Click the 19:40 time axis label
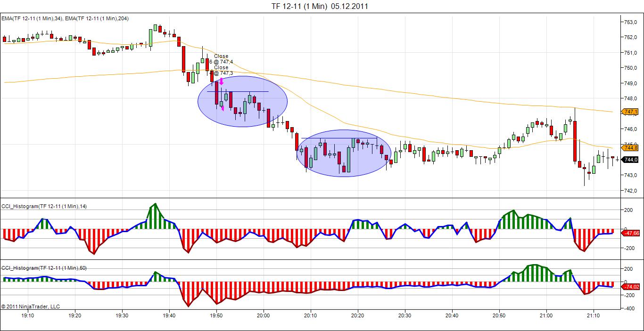Image resolution: width=644 pixels, height=331 pixels. click(x=169, y=315)
